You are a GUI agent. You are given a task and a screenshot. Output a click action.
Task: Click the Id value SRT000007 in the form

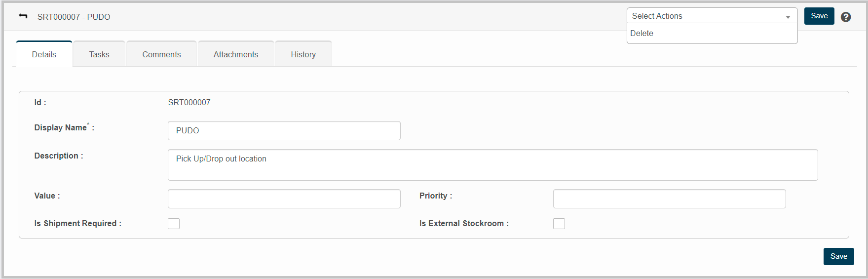pyautogui.click(x=189, y=103)
